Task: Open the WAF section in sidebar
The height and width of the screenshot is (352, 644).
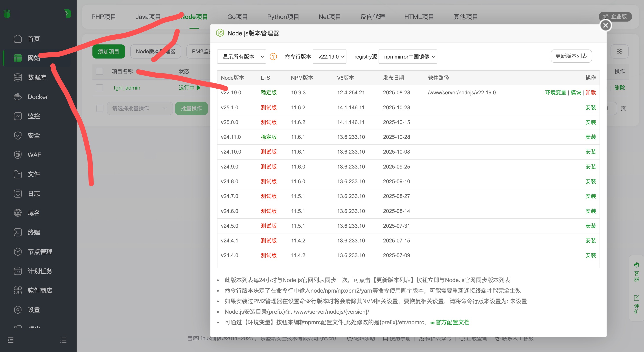Action: point(34,155)
